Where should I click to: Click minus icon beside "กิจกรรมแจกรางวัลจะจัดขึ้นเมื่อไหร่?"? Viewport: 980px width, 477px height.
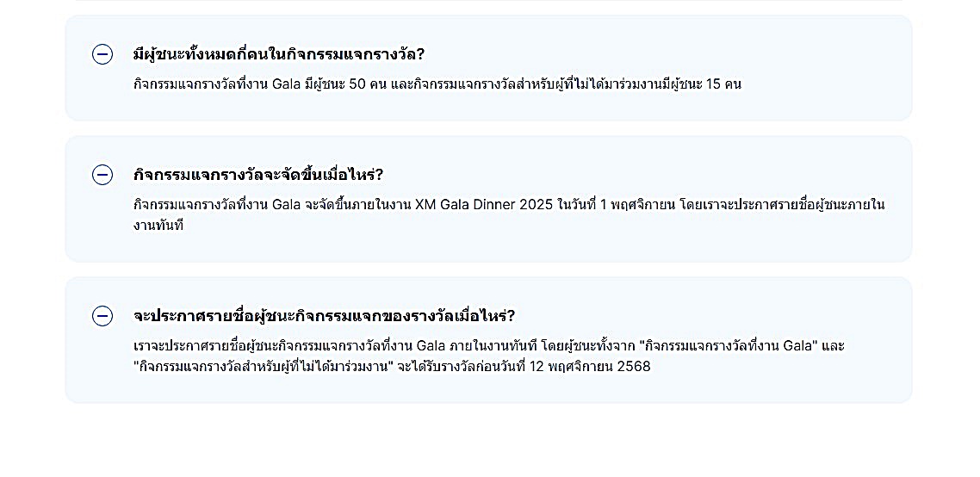click(102, 175)
